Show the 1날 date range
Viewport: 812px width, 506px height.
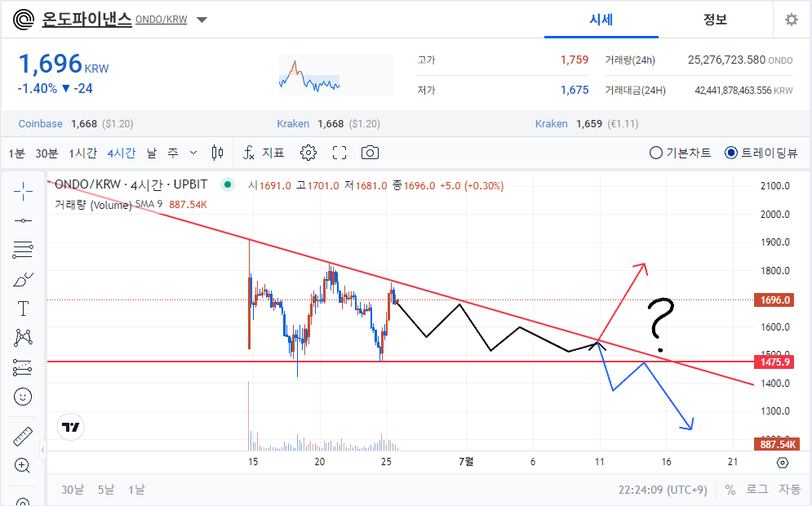coord(137,490)
